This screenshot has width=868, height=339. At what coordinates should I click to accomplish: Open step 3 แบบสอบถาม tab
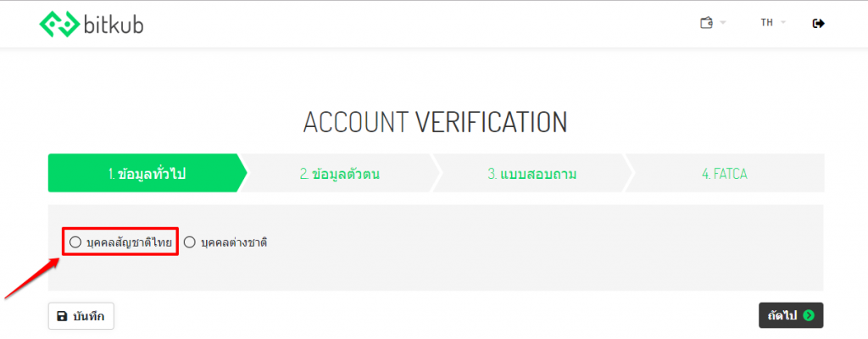tap(532, 174)
